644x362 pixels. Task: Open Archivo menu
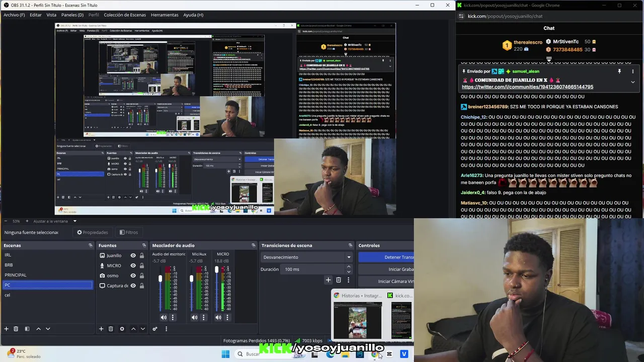pyautogui.click(x=14, y=15)
